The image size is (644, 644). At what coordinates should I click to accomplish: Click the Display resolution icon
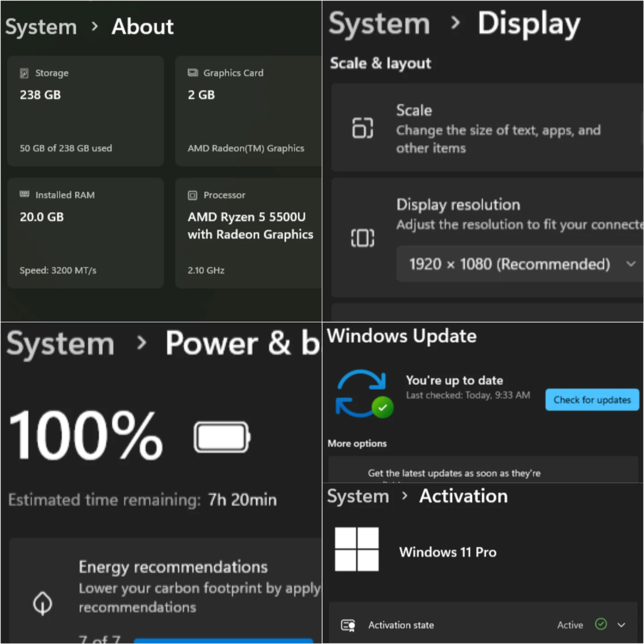coord(363,238)
